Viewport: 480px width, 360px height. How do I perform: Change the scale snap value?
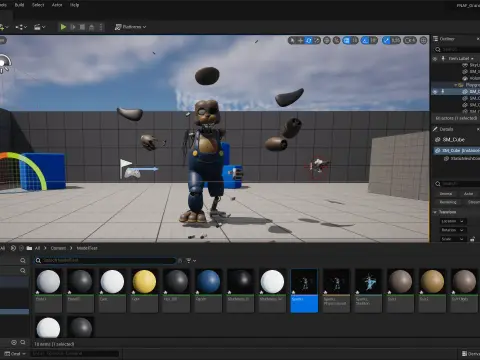click(x=396, y=40)
